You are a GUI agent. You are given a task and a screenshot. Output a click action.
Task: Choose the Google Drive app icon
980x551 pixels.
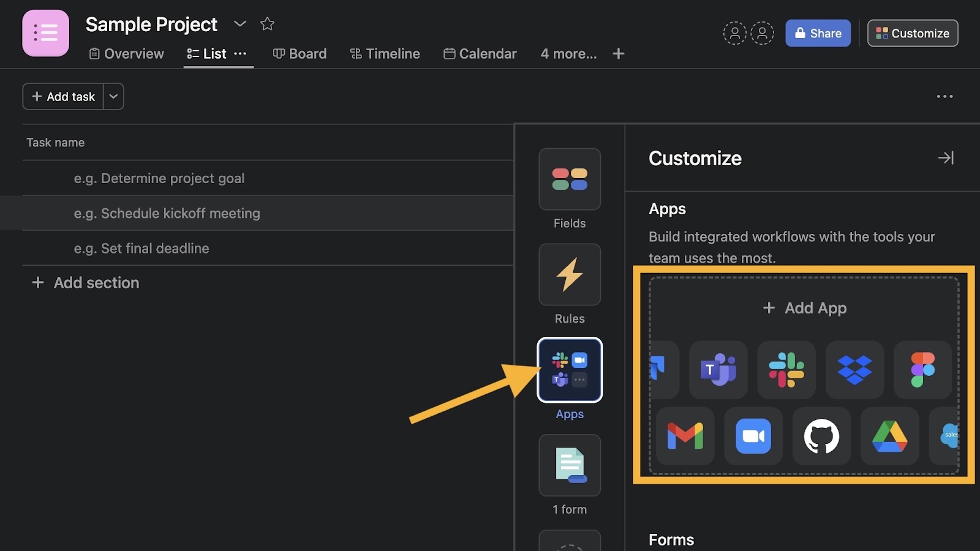[x=889, y=437]
